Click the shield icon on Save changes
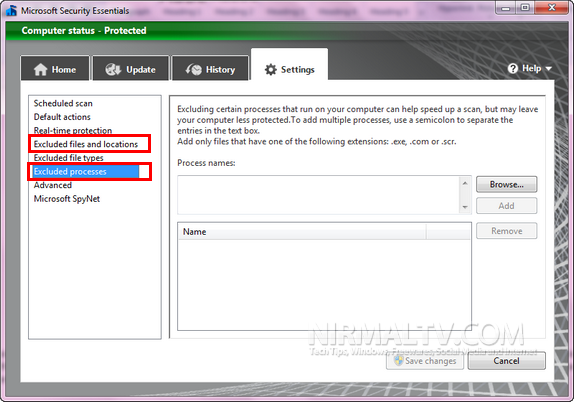Screen dimensions: 574x402 (x=398, y=361)
